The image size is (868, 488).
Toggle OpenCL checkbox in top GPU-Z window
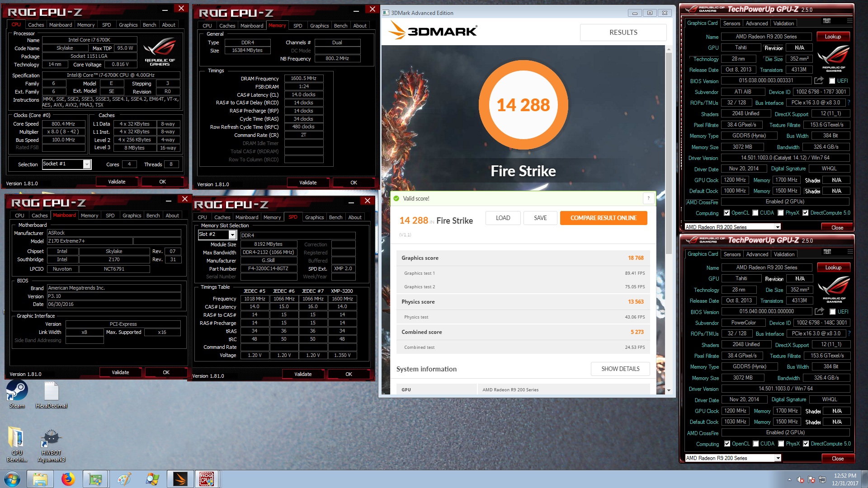pos(726,213)
